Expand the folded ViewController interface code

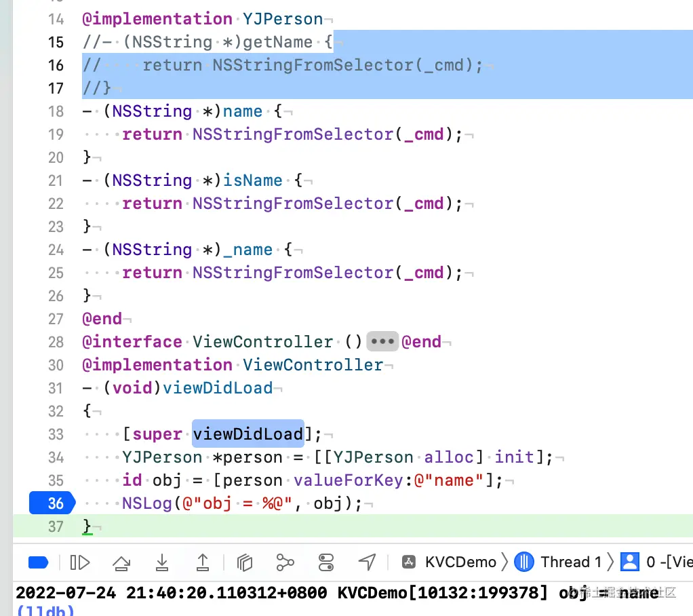tap(382, 341)
